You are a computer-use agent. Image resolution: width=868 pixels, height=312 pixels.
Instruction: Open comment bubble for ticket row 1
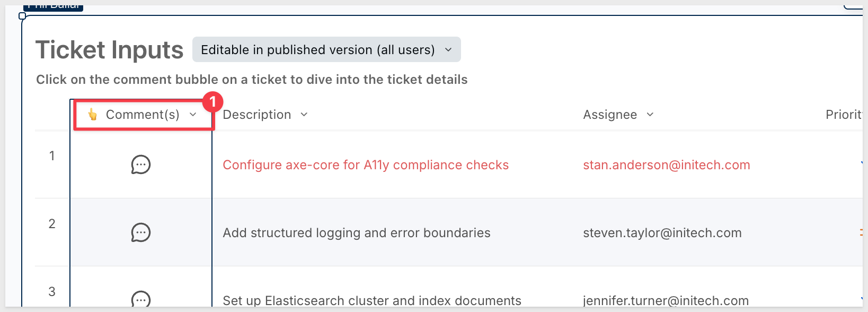coord(141,164)
